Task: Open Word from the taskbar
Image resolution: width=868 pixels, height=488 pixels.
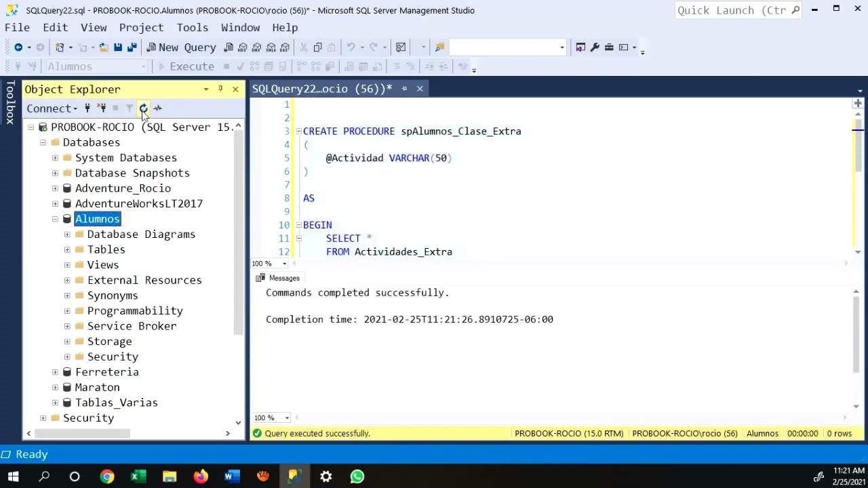Action: tap(231, 476)
